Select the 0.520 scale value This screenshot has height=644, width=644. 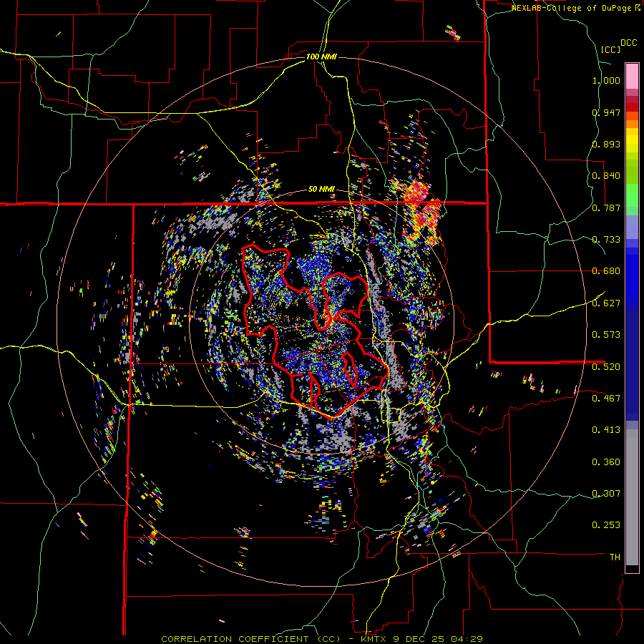(x=606, y=367)
